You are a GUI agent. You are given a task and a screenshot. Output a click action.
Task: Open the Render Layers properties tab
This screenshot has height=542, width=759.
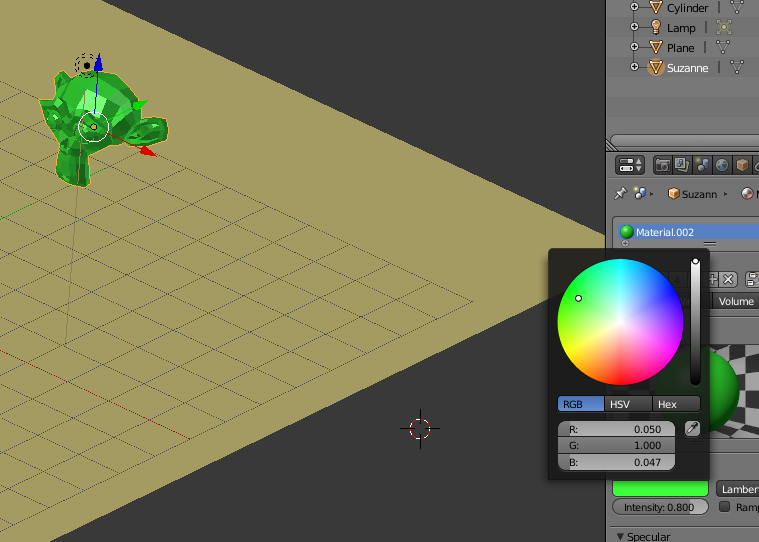click(682, 165)
